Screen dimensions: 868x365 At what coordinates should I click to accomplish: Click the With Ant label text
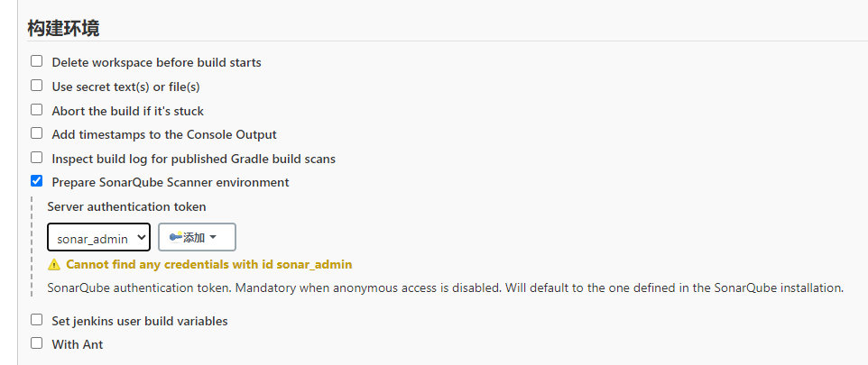click(78, 344)
